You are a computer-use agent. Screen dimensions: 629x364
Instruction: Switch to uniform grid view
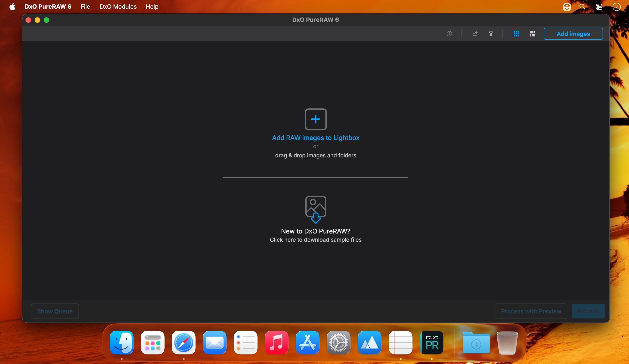[516, 34]
